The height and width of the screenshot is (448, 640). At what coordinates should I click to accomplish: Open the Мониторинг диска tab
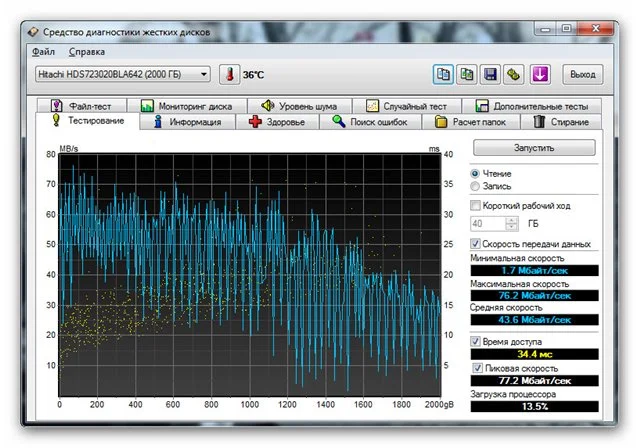(x=187, y=105)
